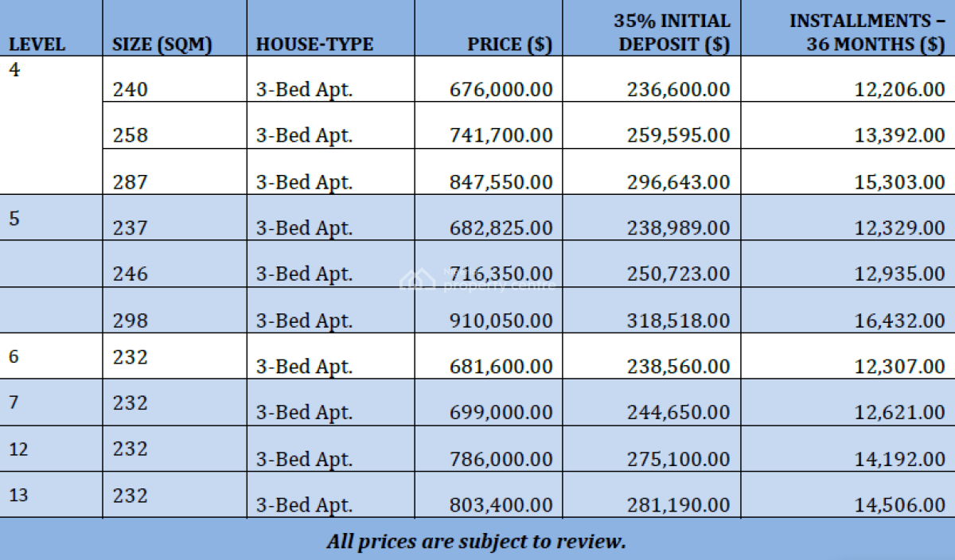Select the INSTALLMENTS – 36 MONTHS header

coord(867,33)
